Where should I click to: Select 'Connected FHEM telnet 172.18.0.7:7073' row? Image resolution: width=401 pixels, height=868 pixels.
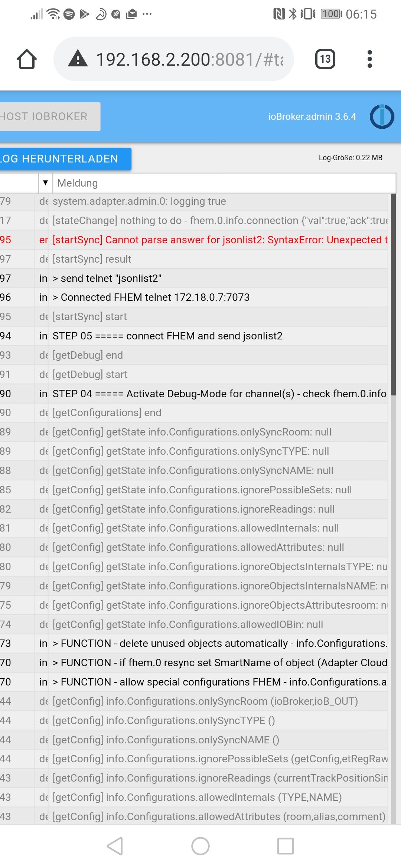pos(194,297)
